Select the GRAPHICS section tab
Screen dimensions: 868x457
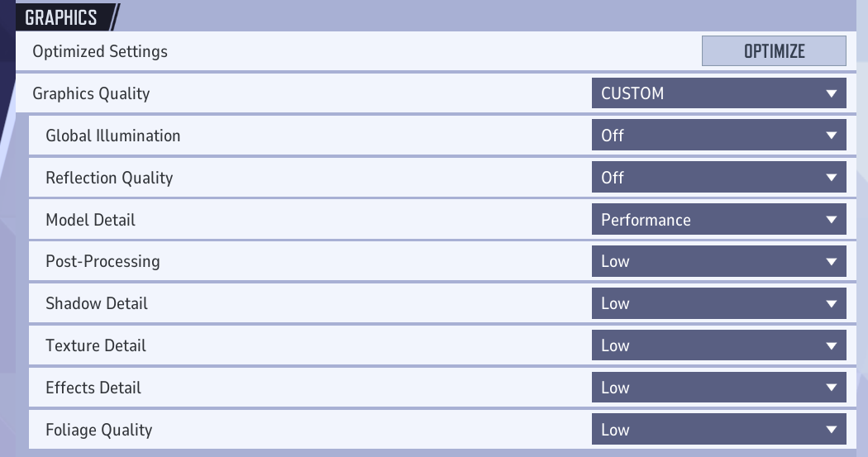[x=63, y=17]
